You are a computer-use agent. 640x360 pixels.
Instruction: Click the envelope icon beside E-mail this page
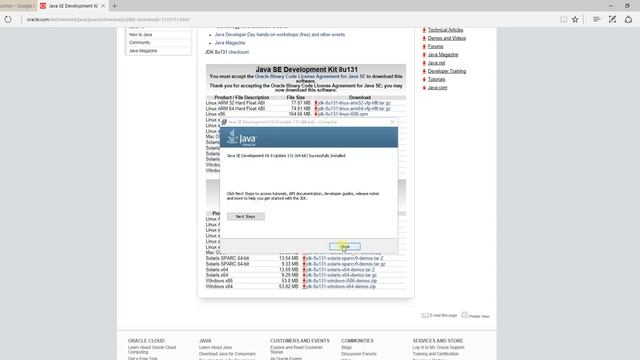click(x=425, y=315)
